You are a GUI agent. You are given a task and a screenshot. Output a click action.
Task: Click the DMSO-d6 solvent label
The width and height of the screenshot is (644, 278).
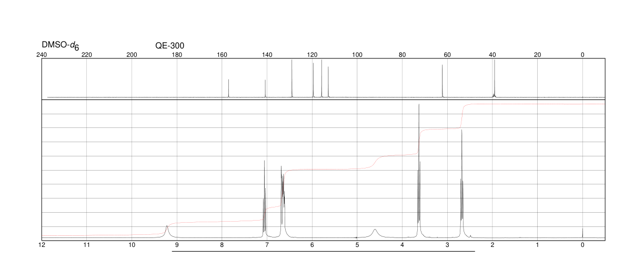[x=60, y=46]
